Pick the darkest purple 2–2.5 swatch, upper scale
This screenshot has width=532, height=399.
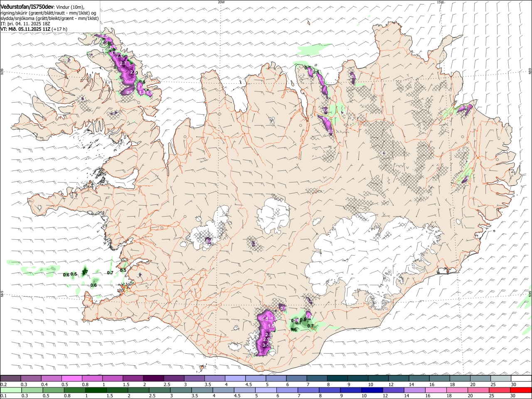(153, 379)
